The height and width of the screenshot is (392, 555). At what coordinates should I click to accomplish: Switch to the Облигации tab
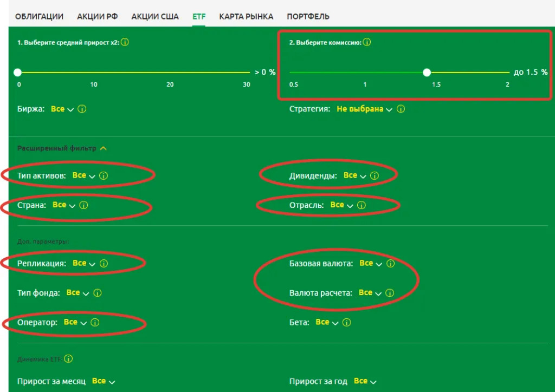(39, 16)
